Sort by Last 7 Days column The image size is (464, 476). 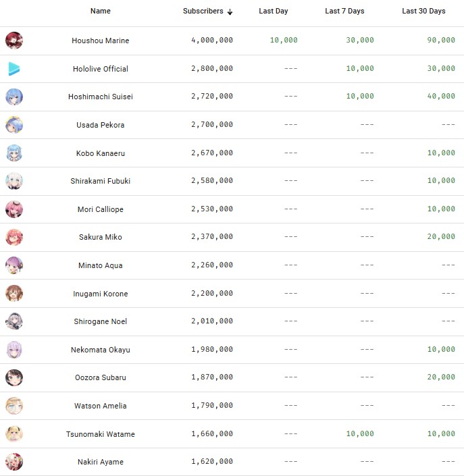click(344, 11)
